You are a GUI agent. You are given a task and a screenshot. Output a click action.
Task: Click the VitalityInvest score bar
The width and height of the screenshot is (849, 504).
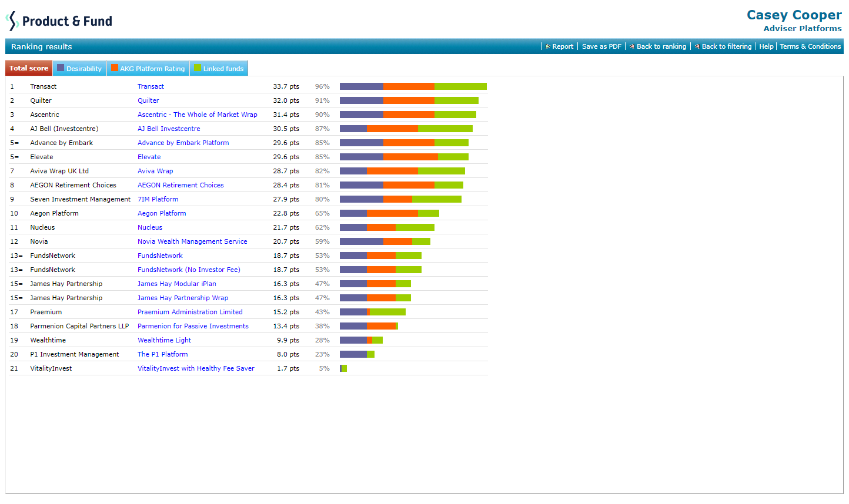click(x=343, y=368)
